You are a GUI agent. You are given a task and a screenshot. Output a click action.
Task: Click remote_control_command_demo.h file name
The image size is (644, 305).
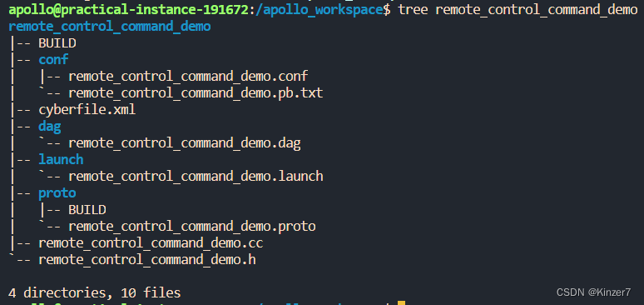(147, 260)
